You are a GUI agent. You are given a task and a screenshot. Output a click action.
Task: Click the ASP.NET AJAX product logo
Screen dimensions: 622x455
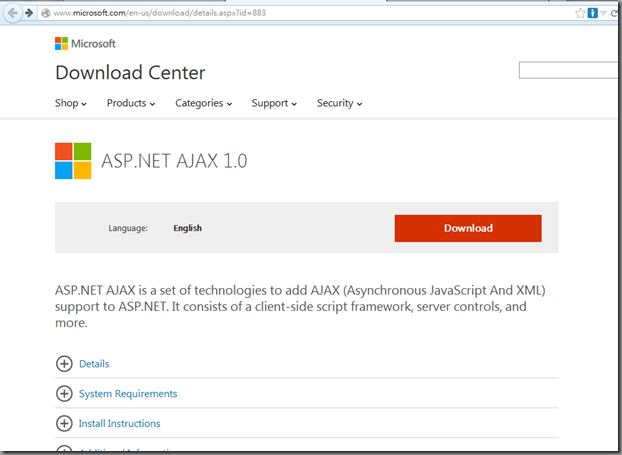(x=73, y=160)
